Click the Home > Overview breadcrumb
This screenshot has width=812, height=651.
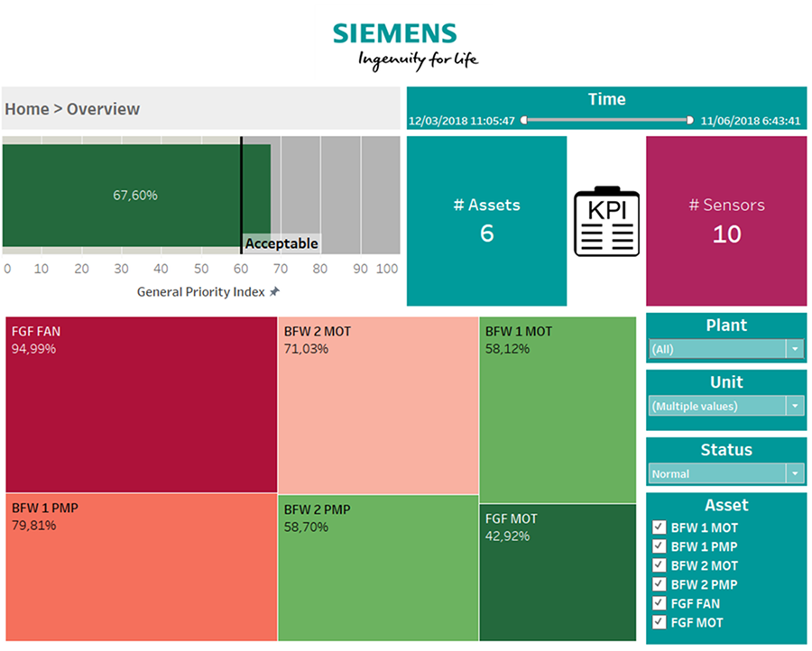[x=73, y=109]
